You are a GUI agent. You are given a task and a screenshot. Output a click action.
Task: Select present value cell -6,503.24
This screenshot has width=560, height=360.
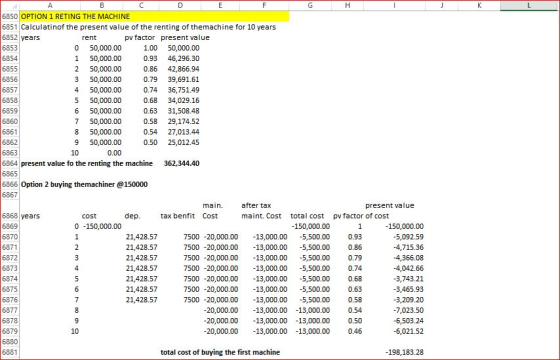[408, 321]
